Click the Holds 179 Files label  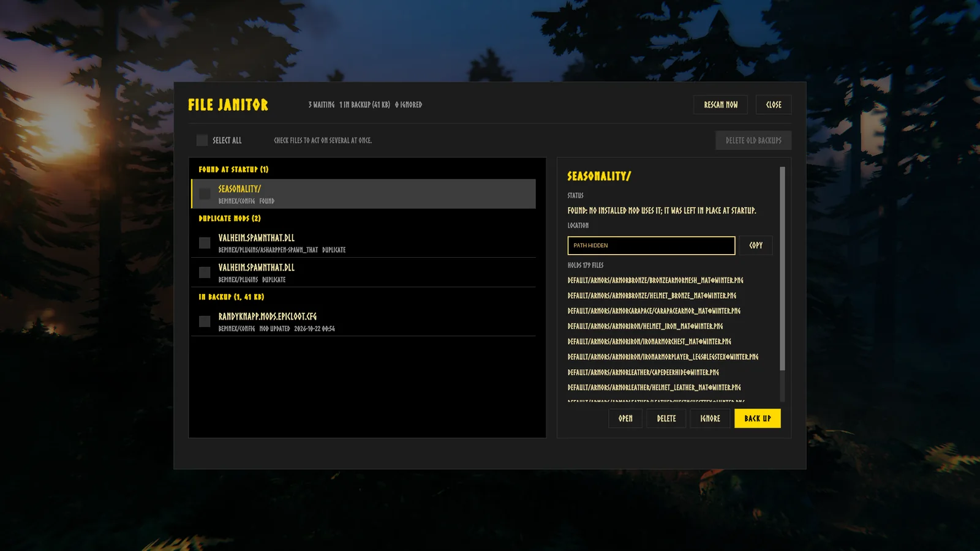point(586,265)
